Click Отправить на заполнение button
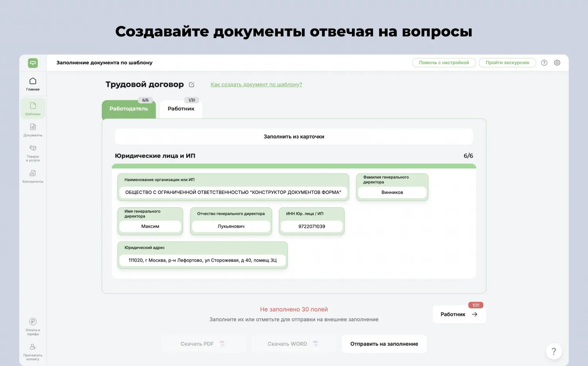Image resolution: width=588 pixels, height=366 pixels. pyautogui.click(x=384, y=344)
